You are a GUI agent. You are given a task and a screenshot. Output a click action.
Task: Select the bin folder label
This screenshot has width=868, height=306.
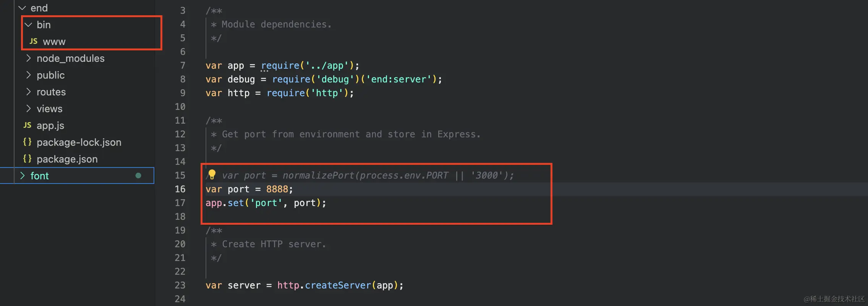click(44, 25)
